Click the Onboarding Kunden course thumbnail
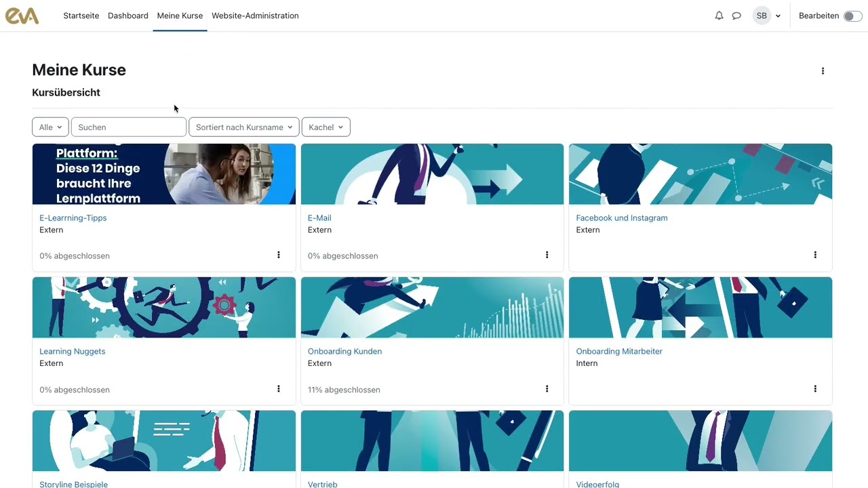The height and width of the screenshot is (488, 868). click(432, 308)
